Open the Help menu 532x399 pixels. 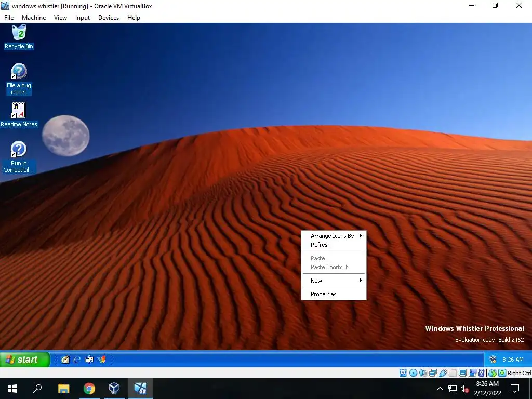(134, 18)
